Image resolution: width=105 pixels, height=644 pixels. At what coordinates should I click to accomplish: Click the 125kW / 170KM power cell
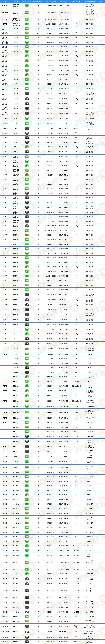[x=64, y=70]
